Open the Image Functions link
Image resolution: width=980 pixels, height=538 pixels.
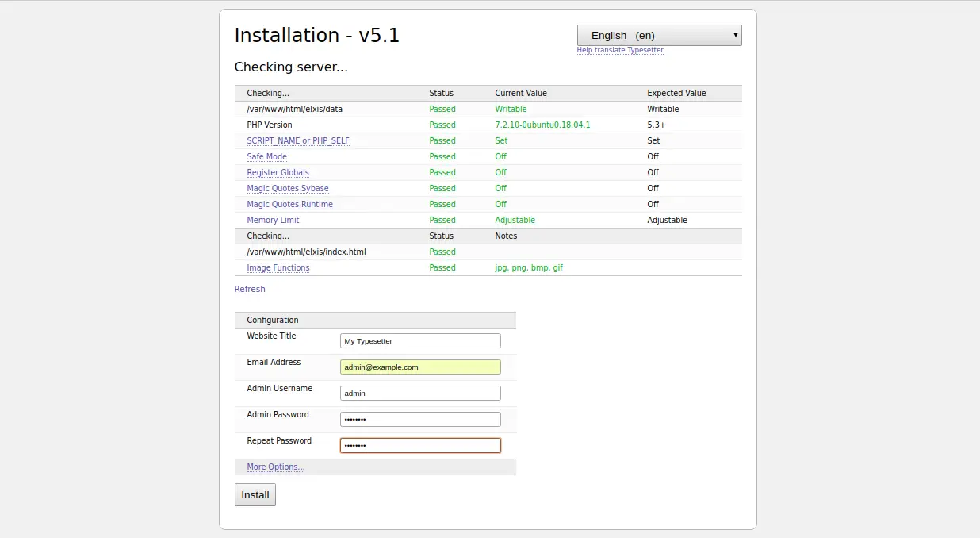pos(278,267)
